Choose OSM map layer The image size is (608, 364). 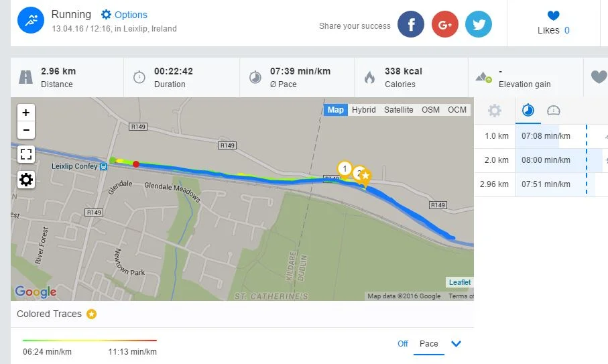click(430, 110)
